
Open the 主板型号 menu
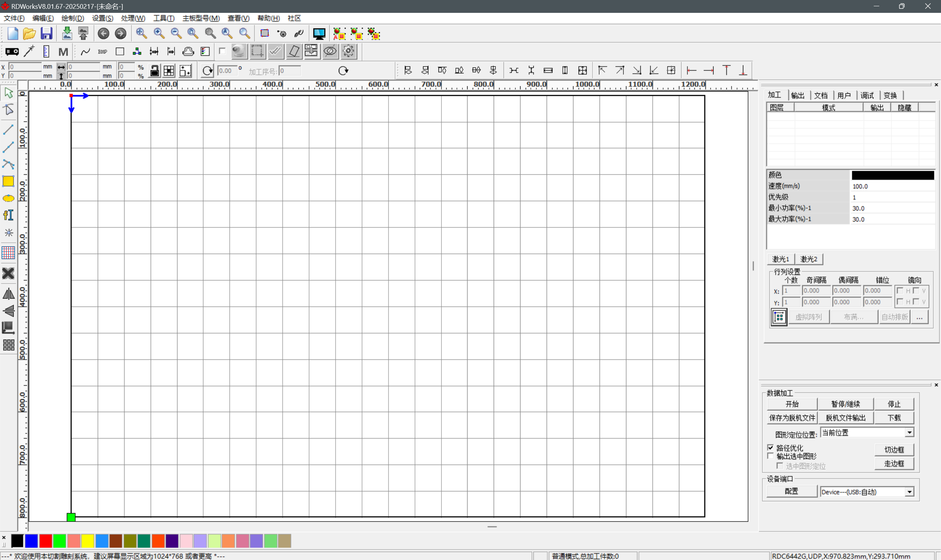201,18
